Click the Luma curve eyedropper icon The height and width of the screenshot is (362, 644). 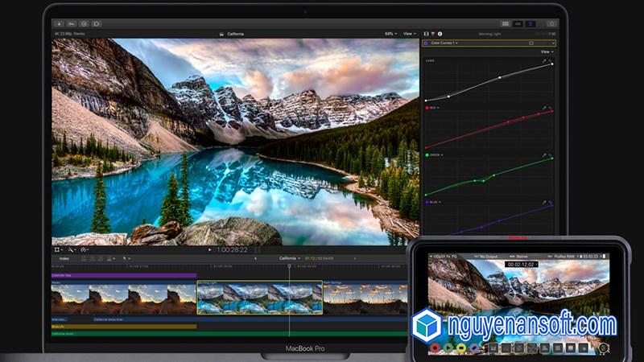544,60
